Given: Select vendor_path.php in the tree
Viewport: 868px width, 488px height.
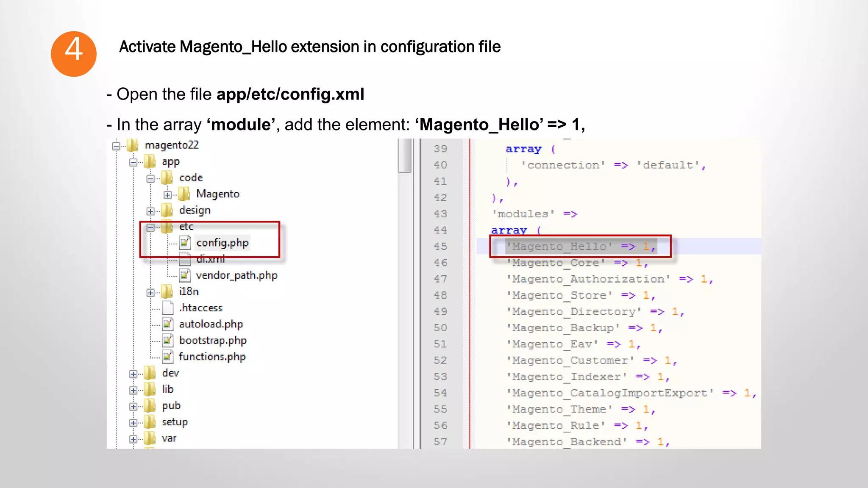Looking at the screenshot, I should coord(236,275).
